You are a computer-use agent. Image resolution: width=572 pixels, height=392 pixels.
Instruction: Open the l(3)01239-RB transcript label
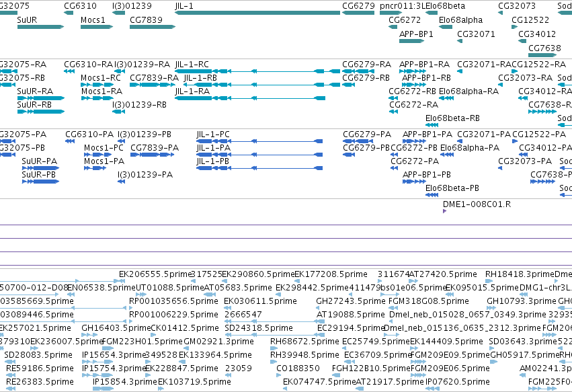(x=139, y=104)
